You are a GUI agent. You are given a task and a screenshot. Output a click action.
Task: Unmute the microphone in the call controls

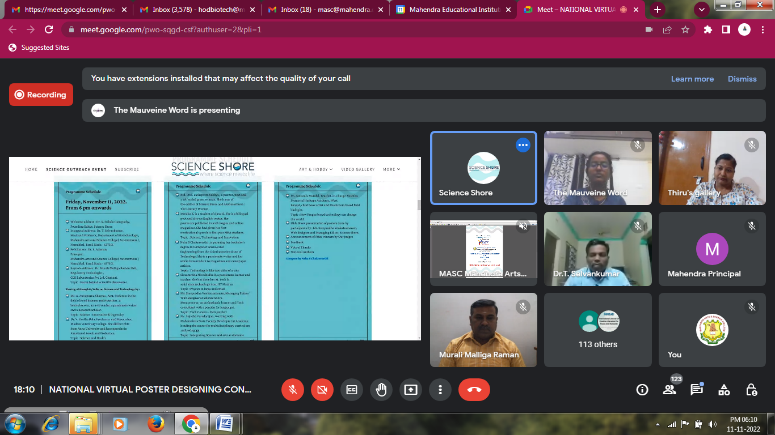(293, 389)
